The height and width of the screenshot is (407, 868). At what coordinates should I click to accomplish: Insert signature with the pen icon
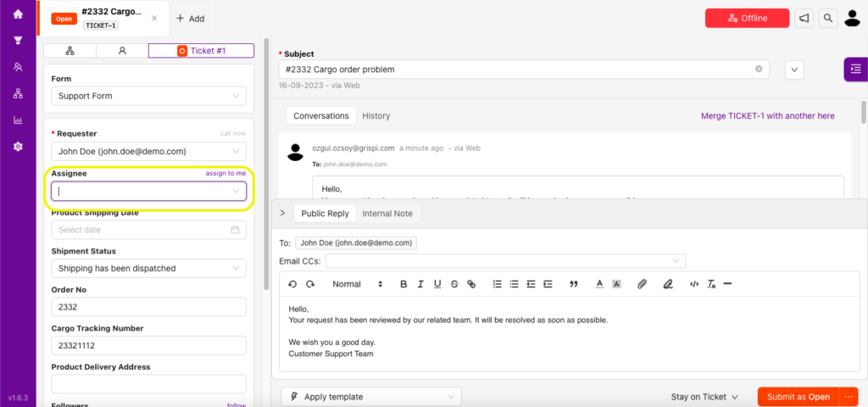pos(668,284)
